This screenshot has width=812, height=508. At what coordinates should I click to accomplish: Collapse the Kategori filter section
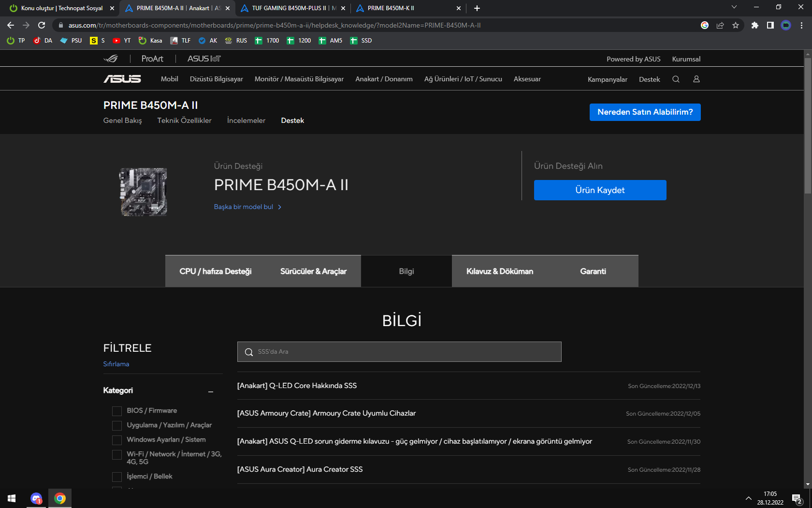[211, 391]
